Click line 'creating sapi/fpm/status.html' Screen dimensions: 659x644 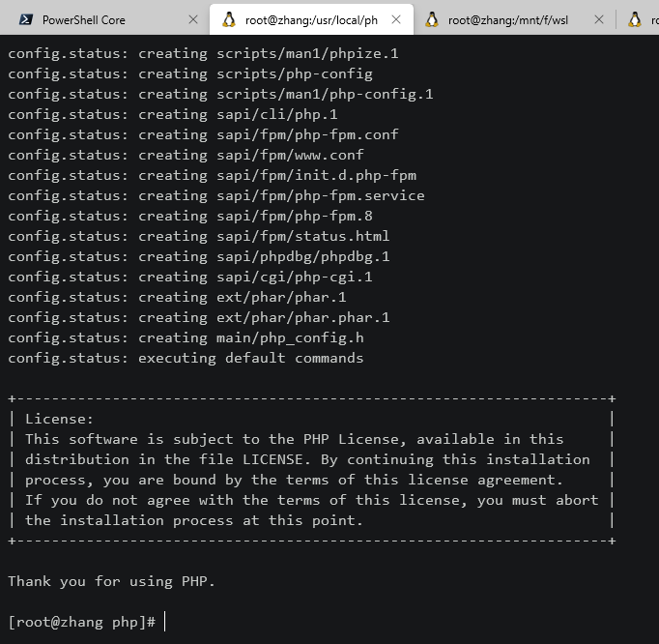[199, 236]
